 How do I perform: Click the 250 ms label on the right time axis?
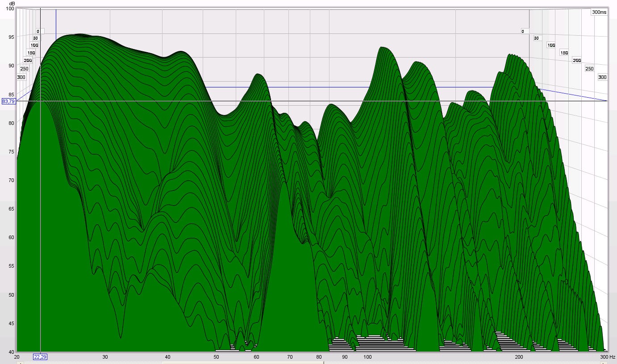pyautogui.click(x=589, y=69)
